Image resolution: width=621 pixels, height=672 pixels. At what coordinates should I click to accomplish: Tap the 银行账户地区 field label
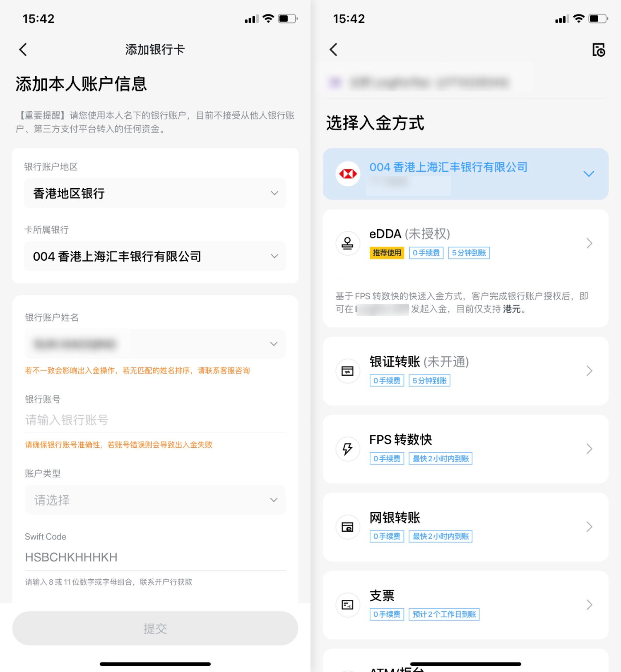click(51, 167)
